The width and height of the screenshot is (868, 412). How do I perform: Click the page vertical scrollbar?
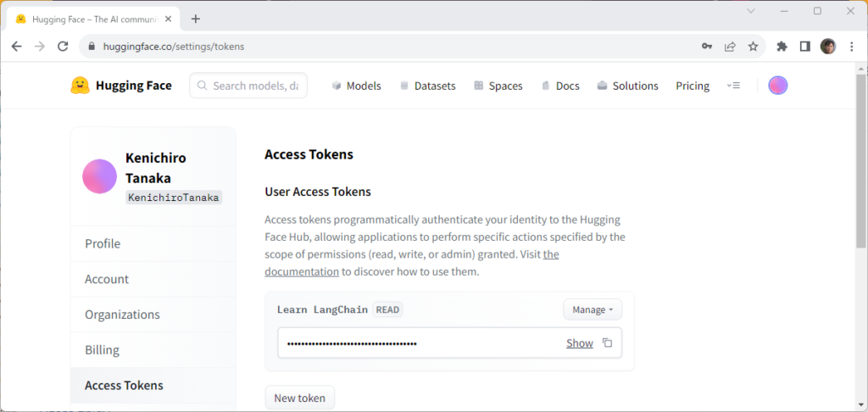tap(860, 170)
